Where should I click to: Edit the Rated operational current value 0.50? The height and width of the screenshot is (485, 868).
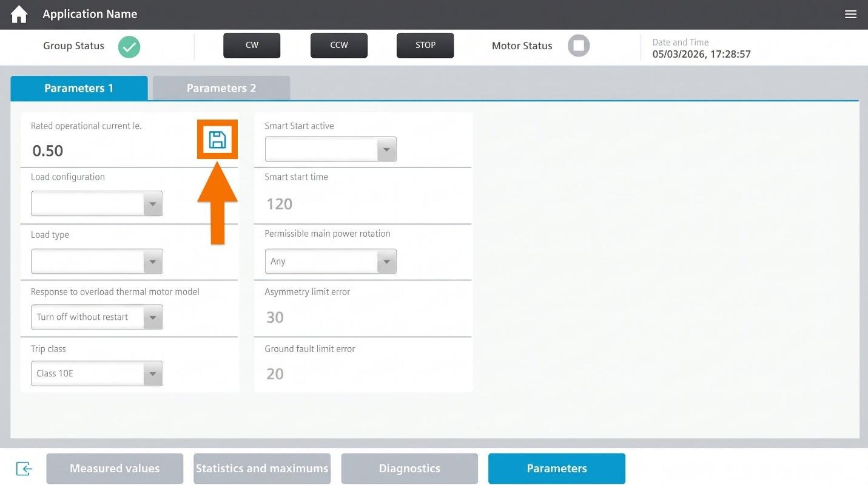click(48, 151)
